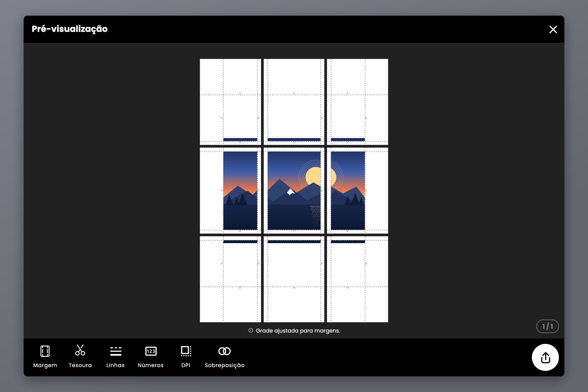
Task: Select the center page with the mountain peak
Action: point(294,191)
